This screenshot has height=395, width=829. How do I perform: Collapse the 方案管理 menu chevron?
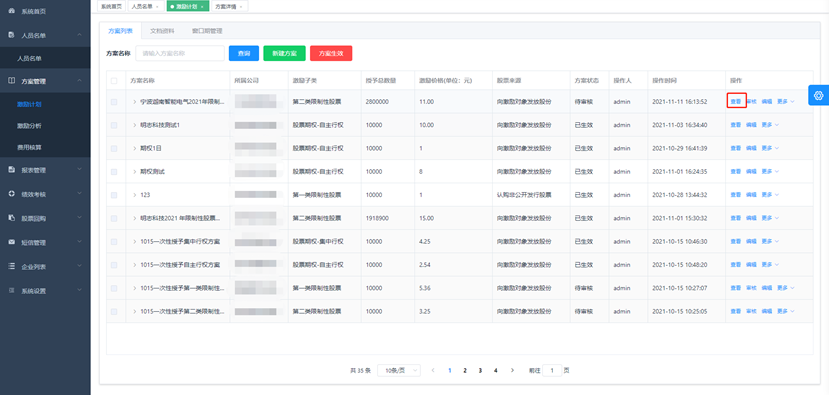[79, 81]
